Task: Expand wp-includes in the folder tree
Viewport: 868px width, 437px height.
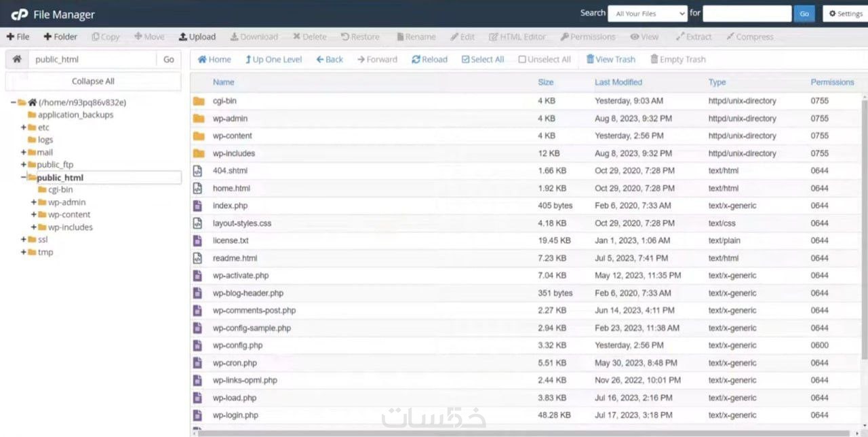Action: (34, 227)
